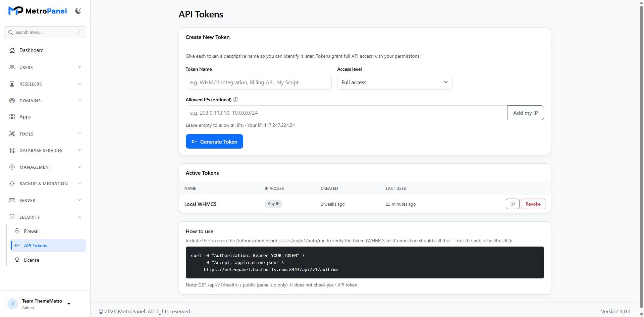This screenshot has width=644, height=317.
Task: Click the MetroPanel logo
Action: 38,11
